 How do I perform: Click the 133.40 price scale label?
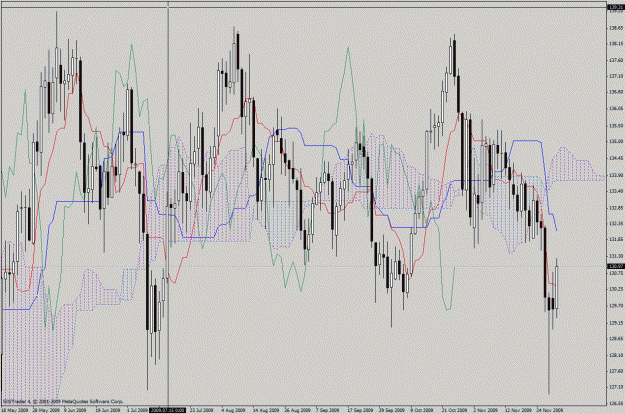(616, 191)
